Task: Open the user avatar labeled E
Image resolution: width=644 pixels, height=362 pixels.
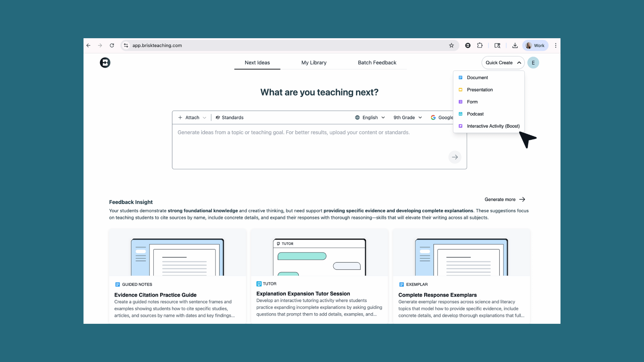Action: [533, 63]
